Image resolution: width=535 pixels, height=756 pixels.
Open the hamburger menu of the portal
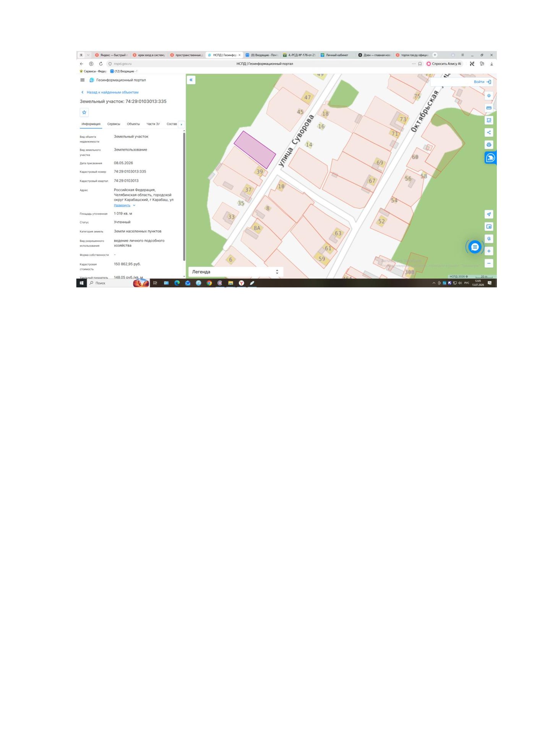(x=82, y=80)
